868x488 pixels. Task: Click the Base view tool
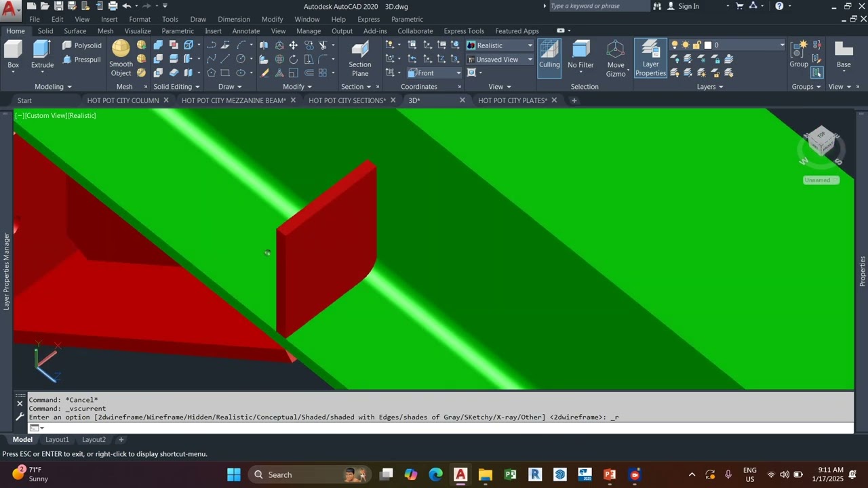click(844, 56)
